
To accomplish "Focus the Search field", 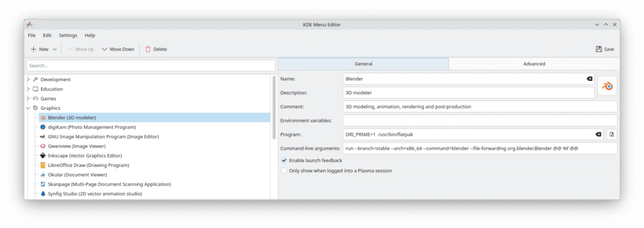I will tap(151, 65).
